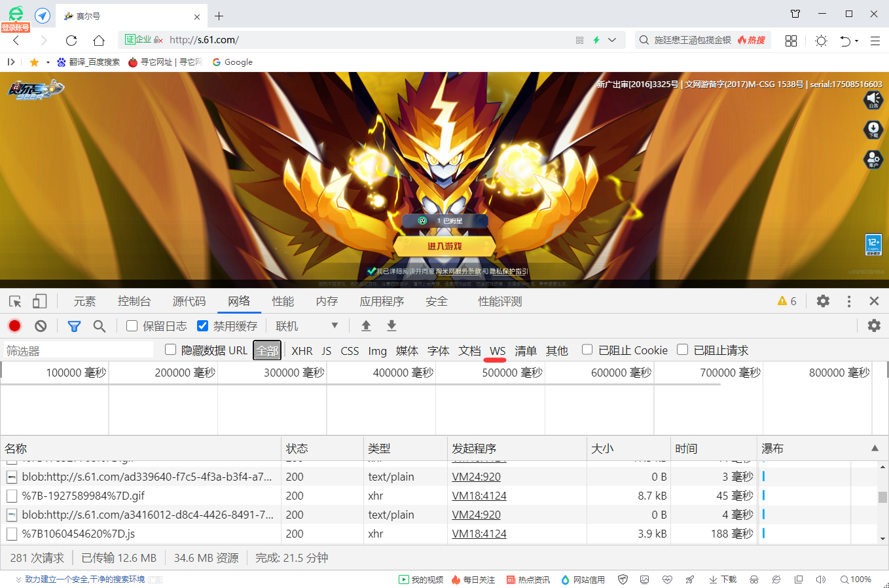The image size is (889, 588).
Task: Select the game server 1 巴姆星 selector
Action: coord(444,221)
